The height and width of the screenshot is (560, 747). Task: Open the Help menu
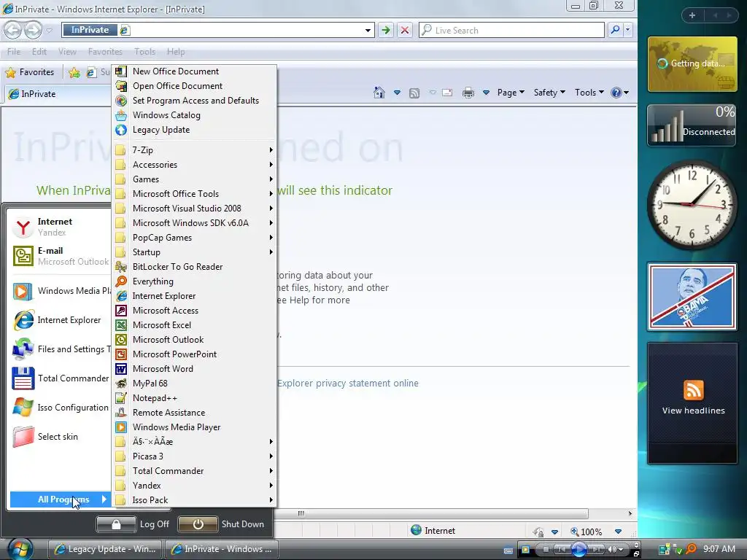[x=176, y=52]
